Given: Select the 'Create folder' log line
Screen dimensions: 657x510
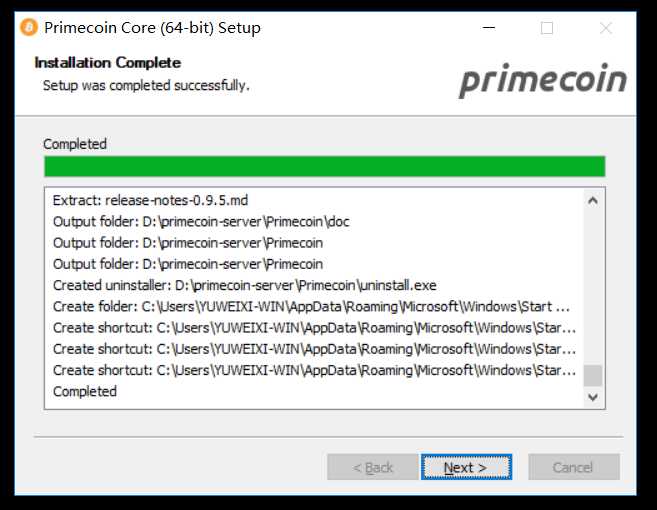Looking at the screenshot, I should tap(311, 307).
